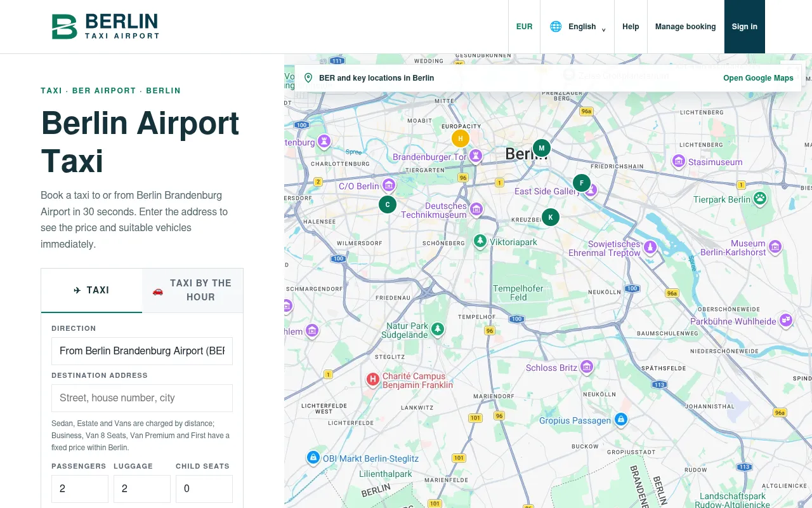Click the Stasimuseum museum pin
The width and height of the screenshot is (812, 508).
click(x=679, y=161)
